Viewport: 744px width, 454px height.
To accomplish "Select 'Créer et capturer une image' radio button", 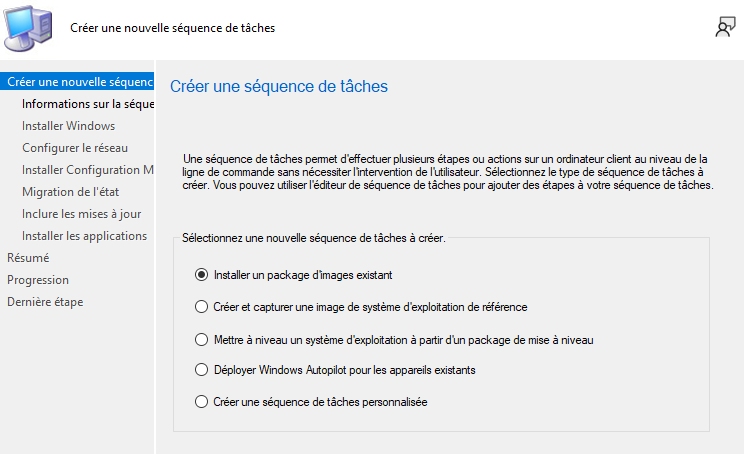I will point(202,307).
